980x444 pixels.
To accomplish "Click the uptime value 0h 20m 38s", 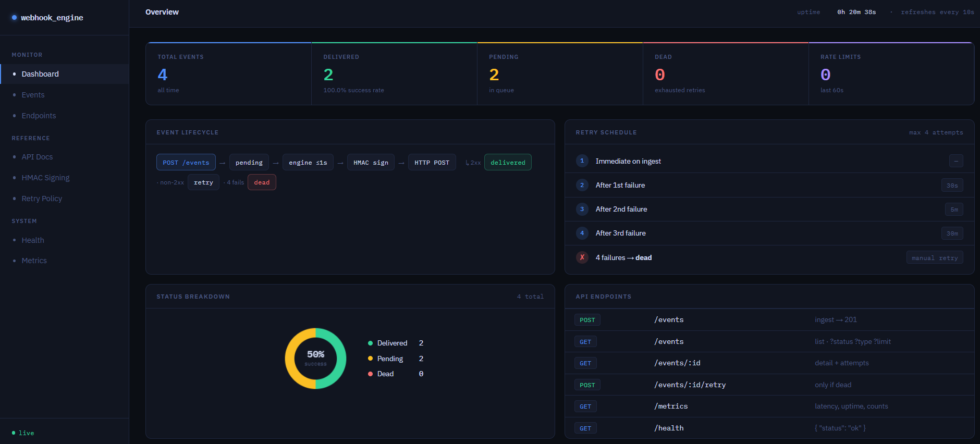I will [856, 12].
